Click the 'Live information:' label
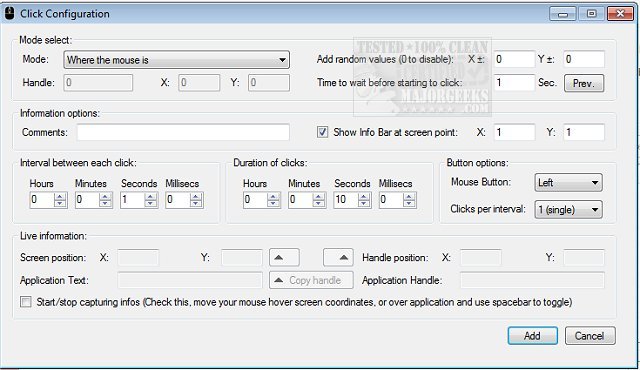 point(53,236)
